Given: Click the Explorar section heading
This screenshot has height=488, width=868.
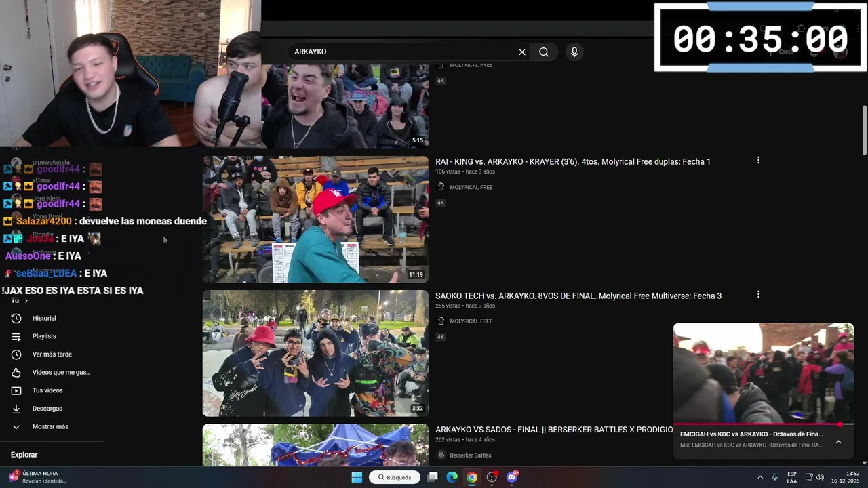Looking at the screenshot, I should [24, 455].
